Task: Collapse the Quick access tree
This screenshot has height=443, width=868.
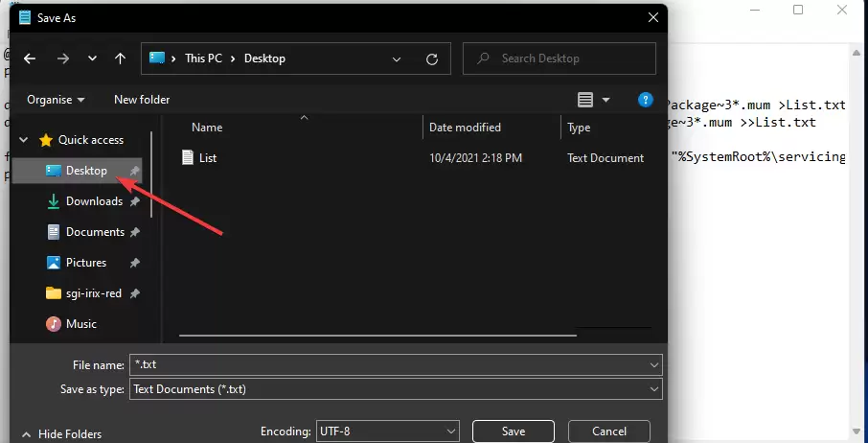Action: (24, 140)
